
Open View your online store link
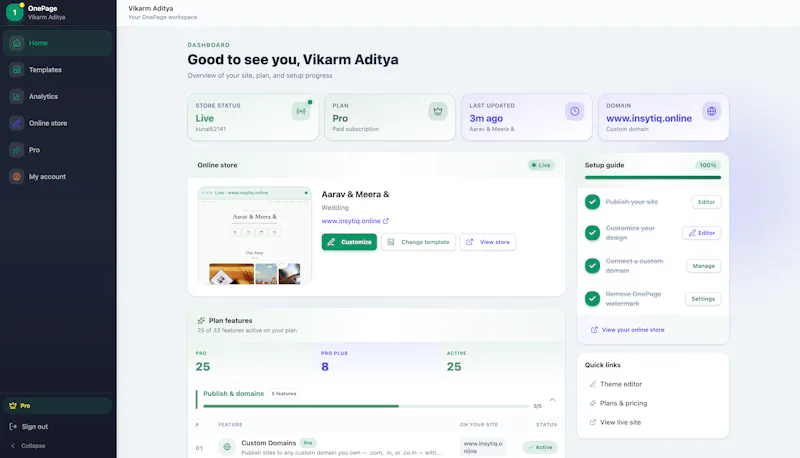633,330
